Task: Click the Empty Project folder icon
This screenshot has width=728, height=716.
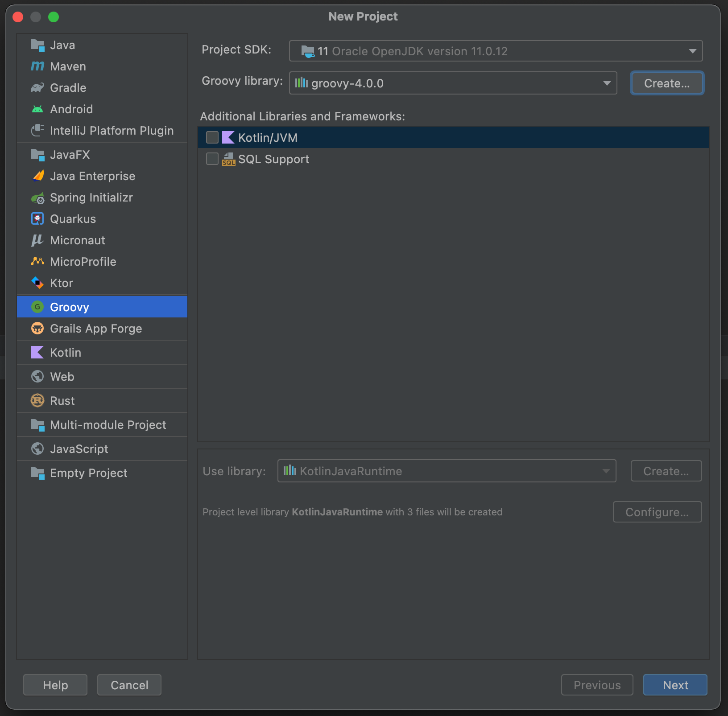Action: 37,473
